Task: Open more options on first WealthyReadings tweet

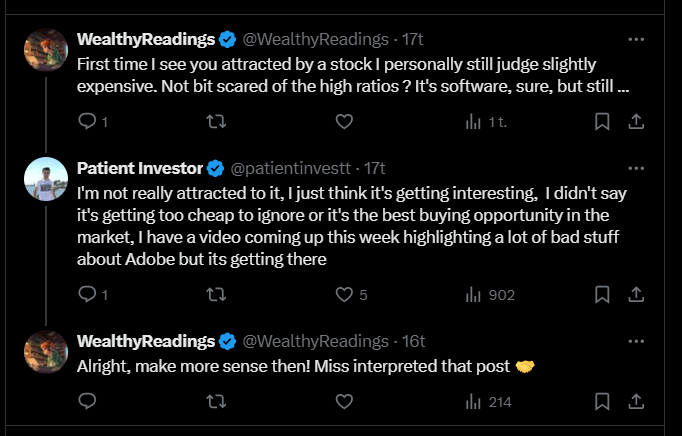Action: tap(636, 39)
